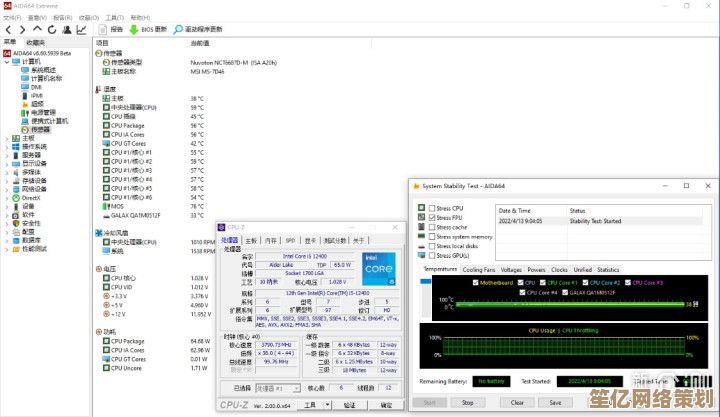Click the 项目 column header
The height and width of the screenshot is (417, 720).
click(x=102, y=43)
